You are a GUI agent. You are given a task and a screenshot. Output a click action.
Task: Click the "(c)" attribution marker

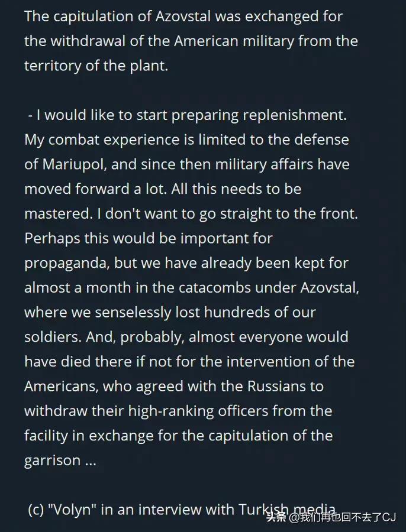coord(36,510)
